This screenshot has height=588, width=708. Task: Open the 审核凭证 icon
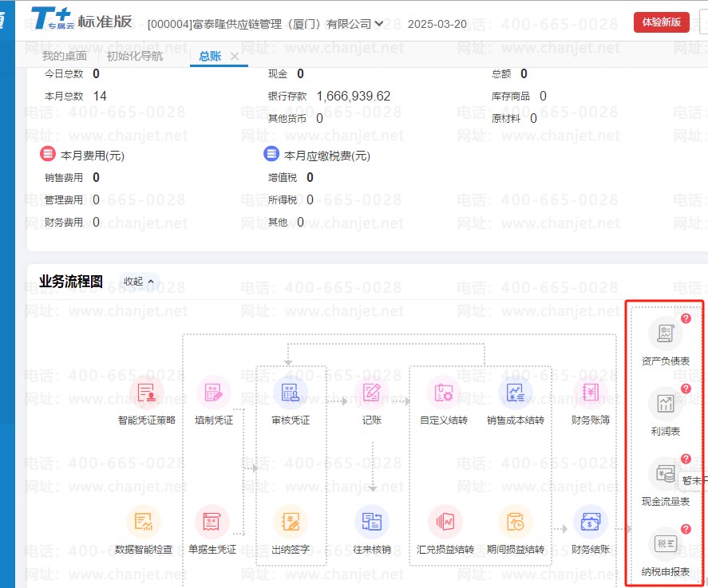[291, 393]
